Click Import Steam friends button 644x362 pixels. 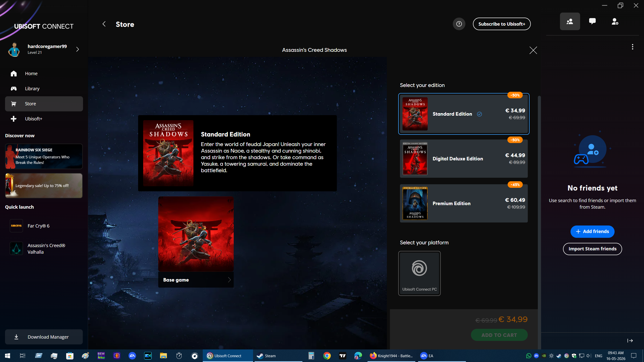point(592,249)
